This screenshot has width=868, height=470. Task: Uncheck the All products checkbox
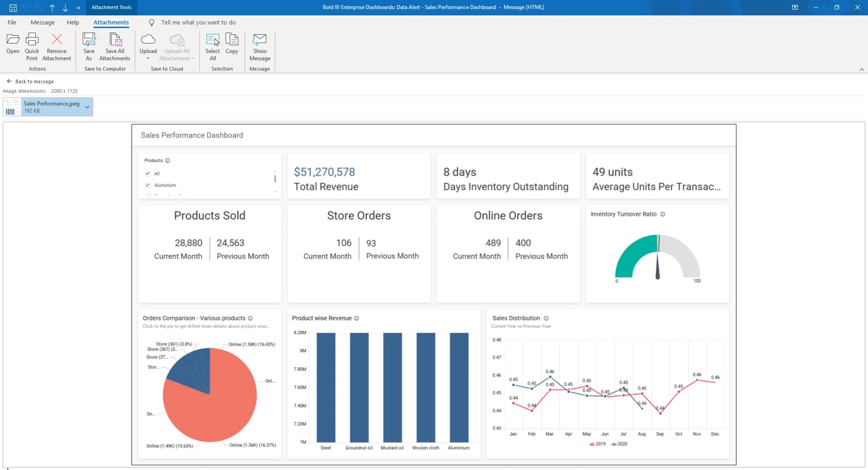[x=148, y=174]
